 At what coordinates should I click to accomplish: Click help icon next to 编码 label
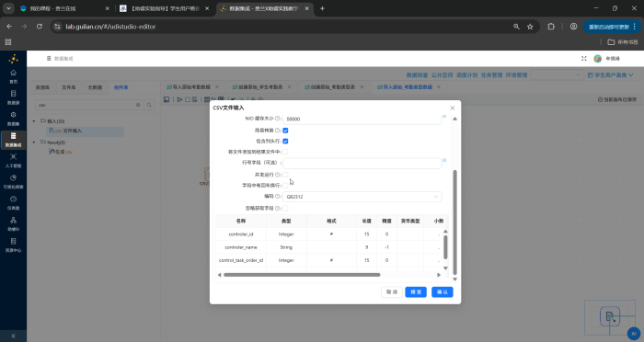tap(278, 196)
